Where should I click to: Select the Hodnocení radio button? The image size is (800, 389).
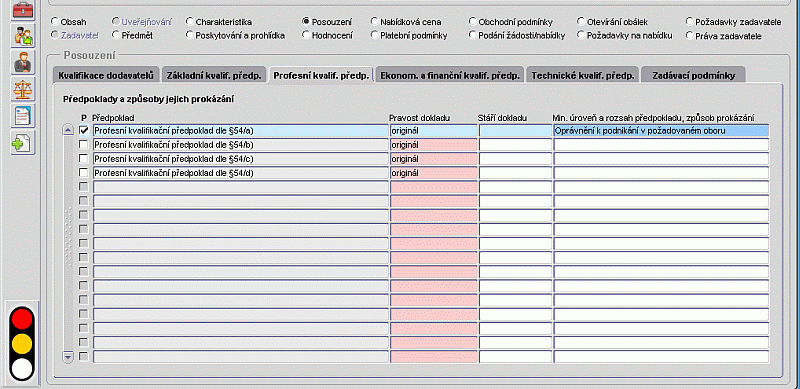[306, 35]
